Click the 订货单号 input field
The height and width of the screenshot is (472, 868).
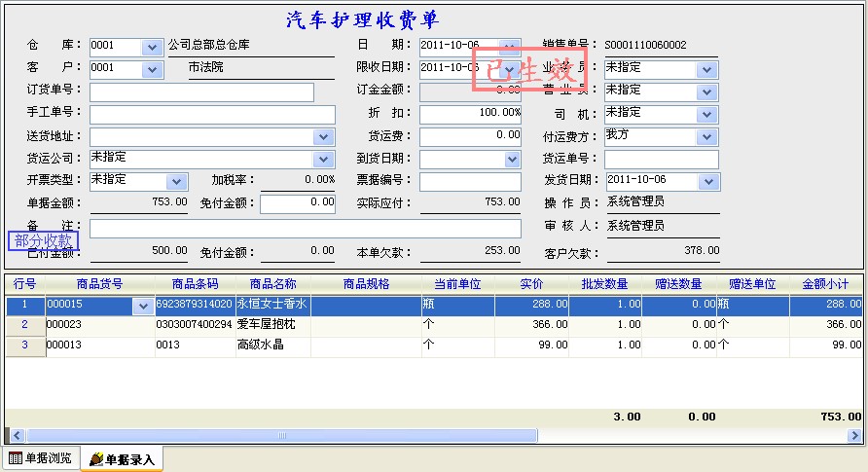(201, 91)
